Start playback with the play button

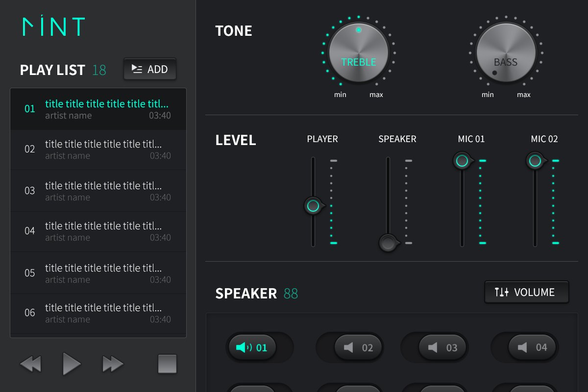click(72, 364)
